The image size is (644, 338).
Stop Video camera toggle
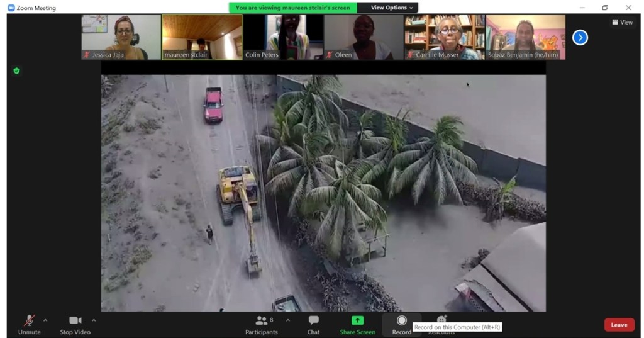(x=75, y=324)
